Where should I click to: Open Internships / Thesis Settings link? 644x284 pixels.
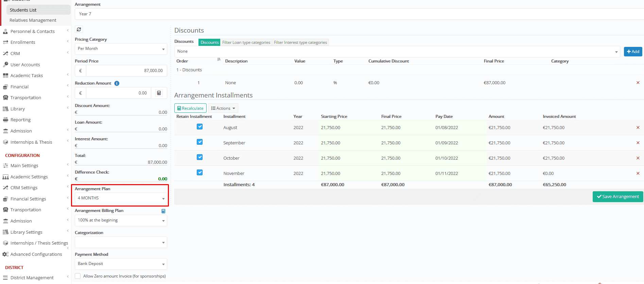[39, 243]
